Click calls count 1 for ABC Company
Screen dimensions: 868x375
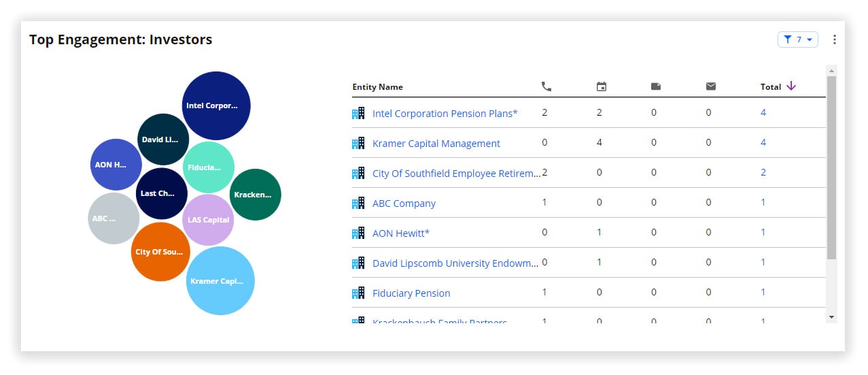coord(544,202)
